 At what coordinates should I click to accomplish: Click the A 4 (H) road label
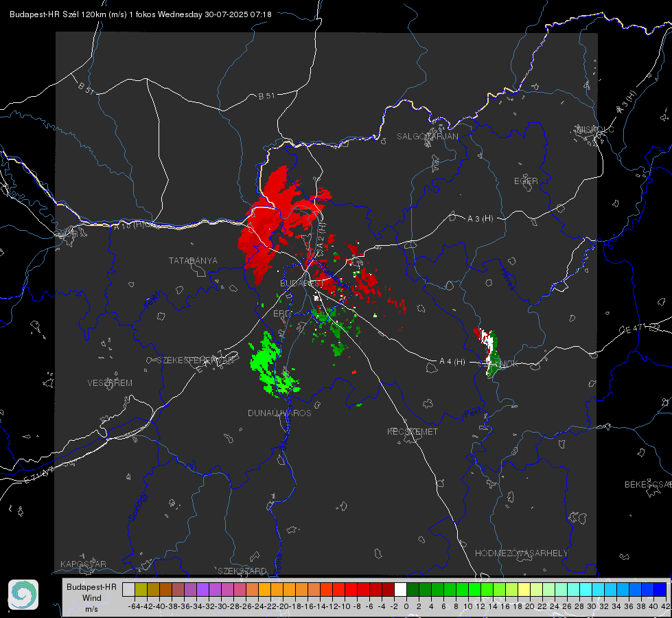pyautogui.click(x=452, y=362)
